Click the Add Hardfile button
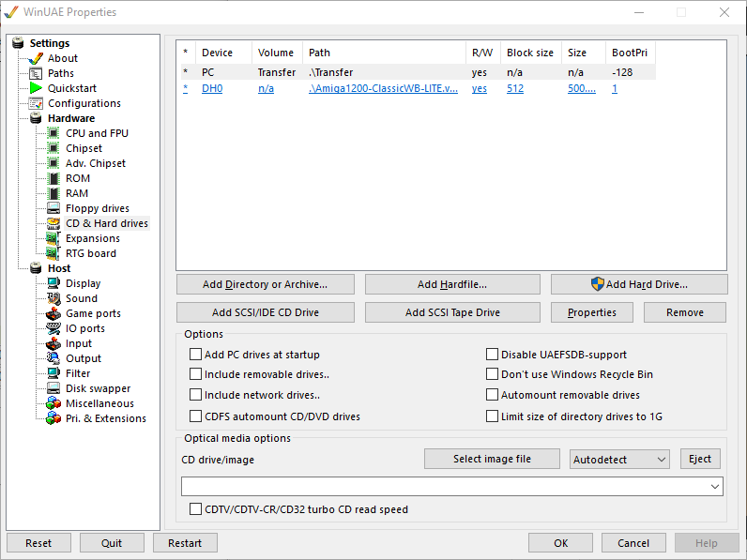 tap(452, 284)
